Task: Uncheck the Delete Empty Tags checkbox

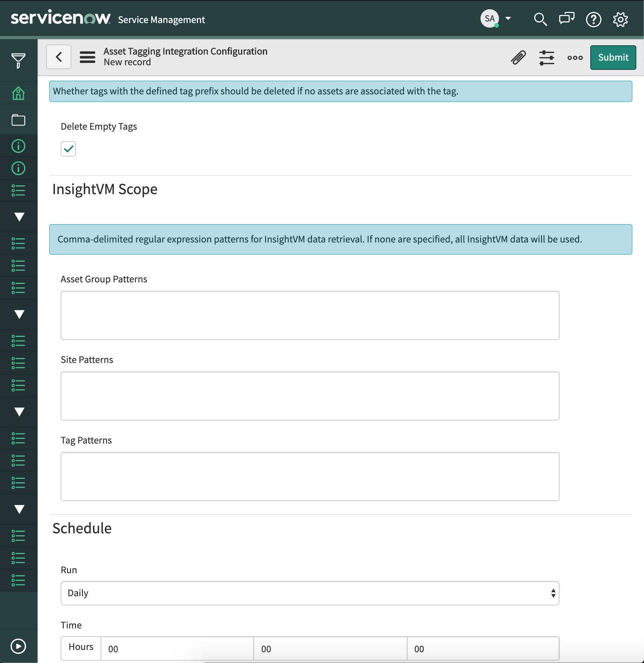Action: tap(68, 149)
